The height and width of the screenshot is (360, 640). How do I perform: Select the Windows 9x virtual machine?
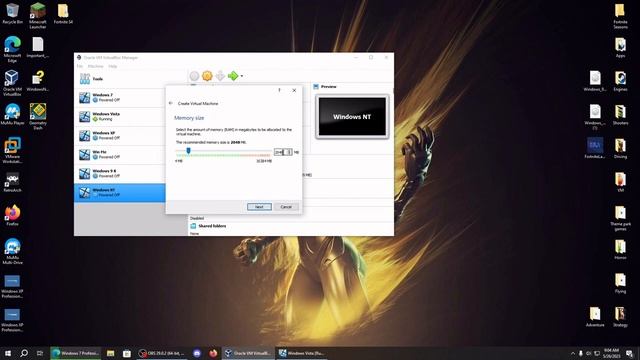click(120, 173)
